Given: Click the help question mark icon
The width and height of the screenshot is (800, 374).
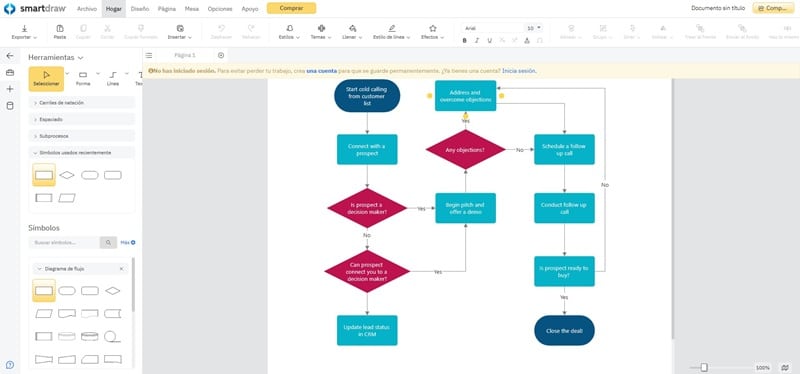Looking at the screenshot, I should [10, 365].
